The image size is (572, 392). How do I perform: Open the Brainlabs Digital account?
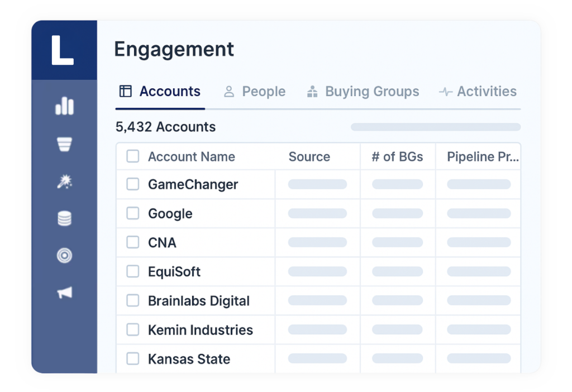pos(198,301)
